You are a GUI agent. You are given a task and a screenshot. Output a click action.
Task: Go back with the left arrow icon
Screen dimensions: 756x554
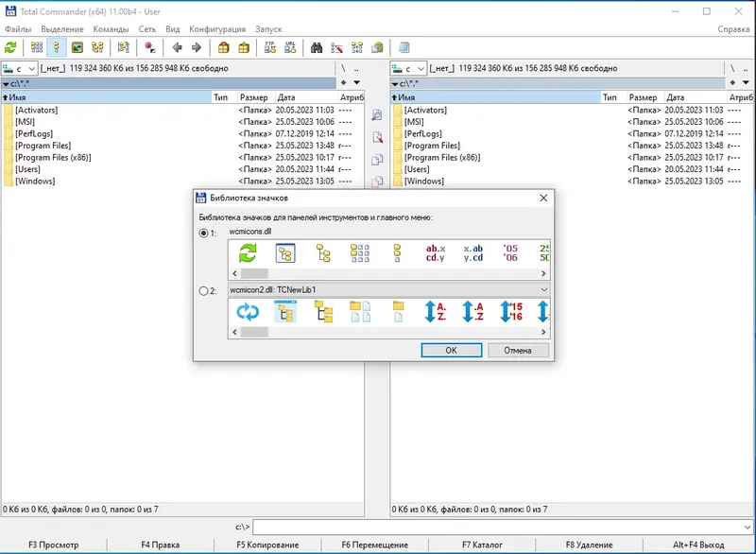coord(177,47)
